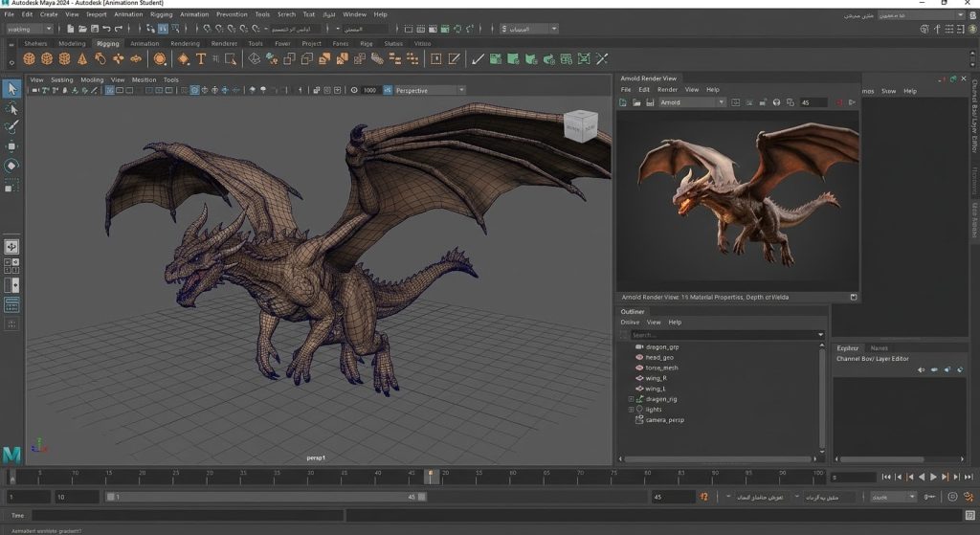Screen dimensions: 980x535
Task: Open the Outliner search filter dropdown arrow
Action: click(820, 335)
